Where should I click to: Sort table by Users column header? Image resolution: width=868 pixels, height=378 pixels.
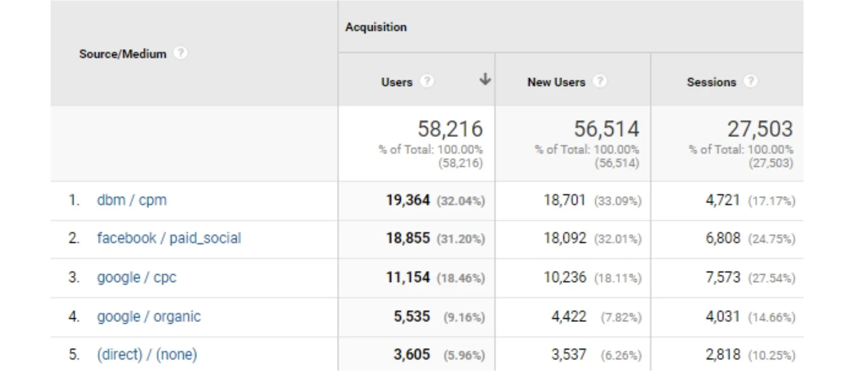[397, 82]
